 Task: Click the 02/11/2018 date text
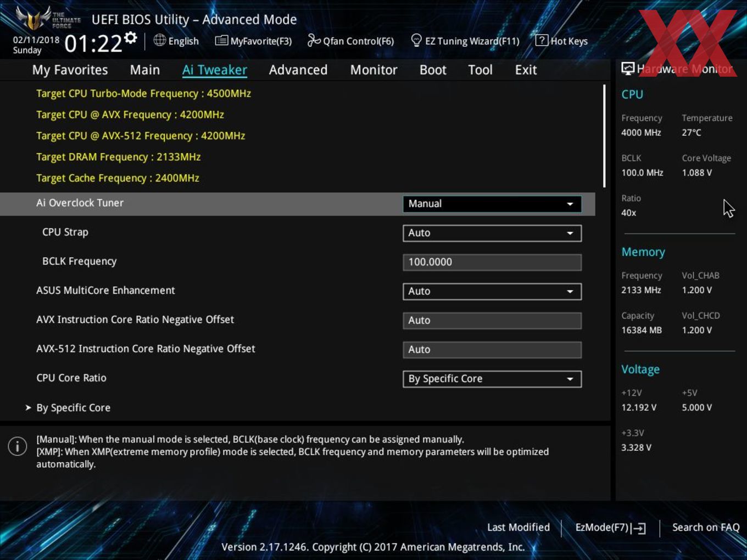(36, 40)
